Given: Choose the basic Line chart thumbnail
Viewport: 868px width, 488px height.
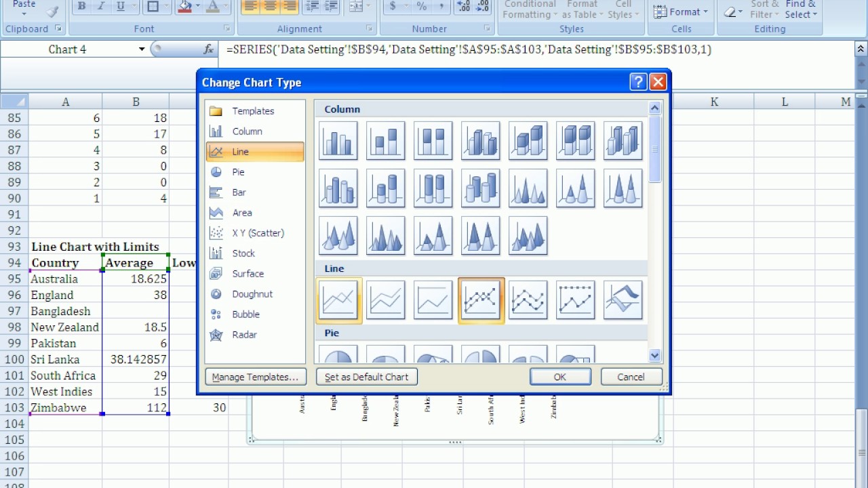Looking at the screenshot, I should (338, 300).
